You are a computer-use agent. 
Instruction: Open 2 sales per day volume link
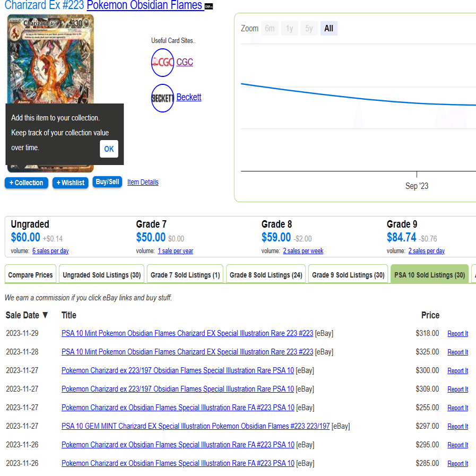coord(427,251)
